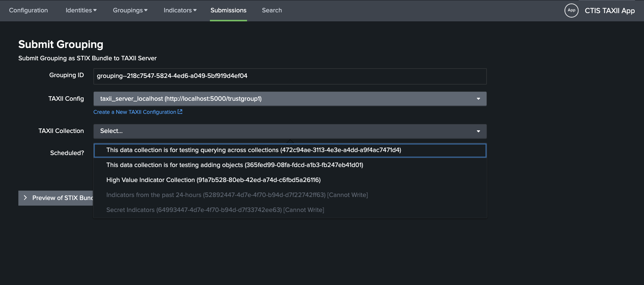644x285 pixels.
Task: Click the chevron beside Preview of STIX Bundle
Action: (x=25, y=198)
